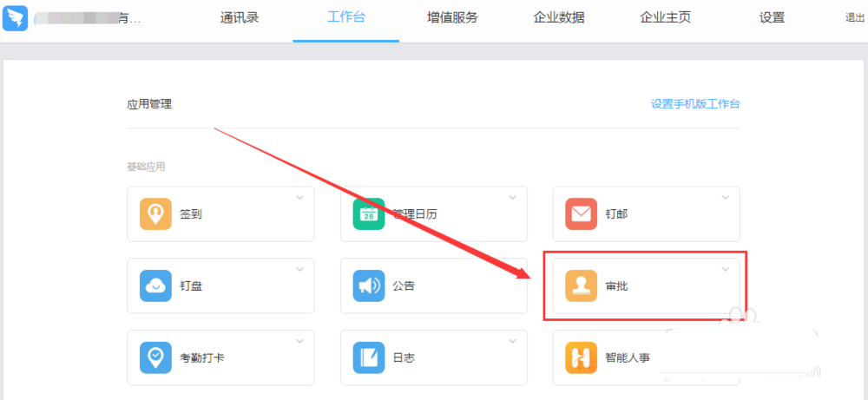868x400 pixels.
Task: Open the 考勤打卡 attendance icon
Action: (x=155, y=357)
